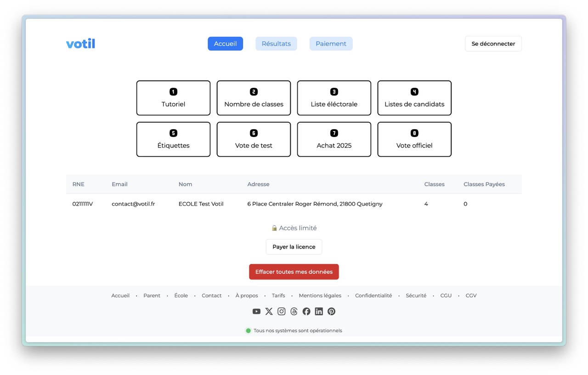Open the Paiement tab

(331, 44)
